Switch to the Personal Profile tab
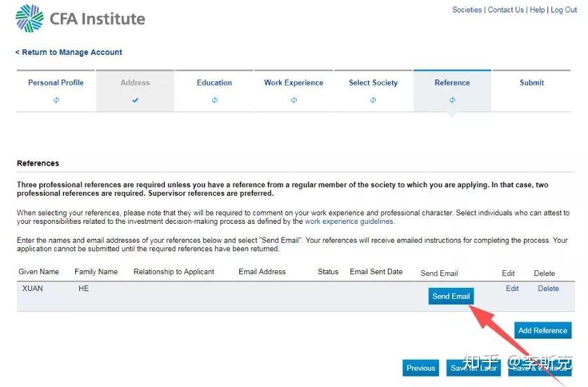The image size is (588, 387). 56,83
